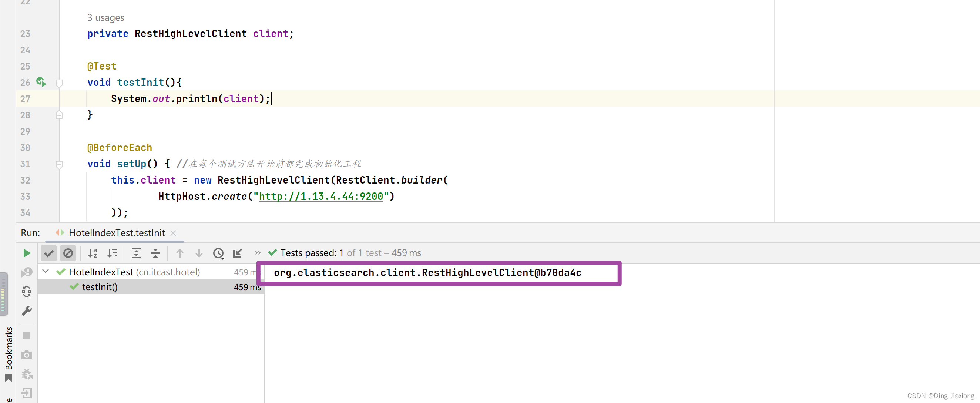Click the import tests icon
980x403 pixels.
(x=238, y=253)
